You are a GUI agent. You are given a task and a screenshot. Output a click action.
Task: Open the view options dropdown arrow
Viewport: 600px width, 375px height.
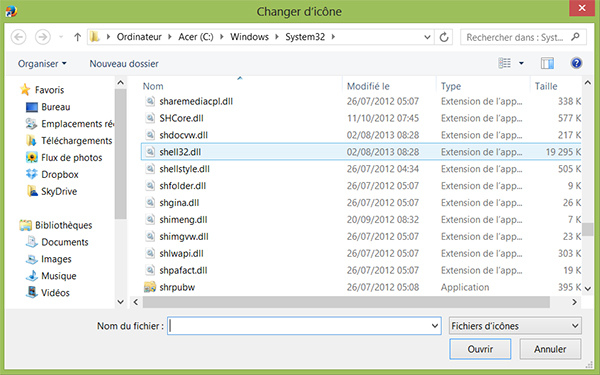click(x=521, y=63)
